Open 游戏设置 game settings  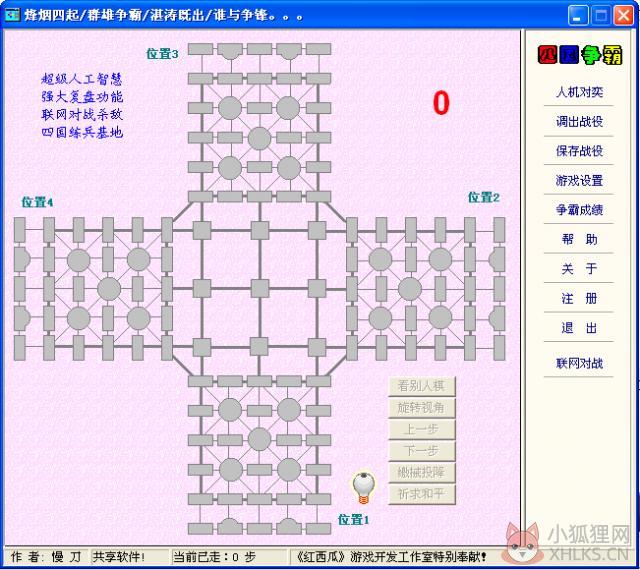[579, 180]
